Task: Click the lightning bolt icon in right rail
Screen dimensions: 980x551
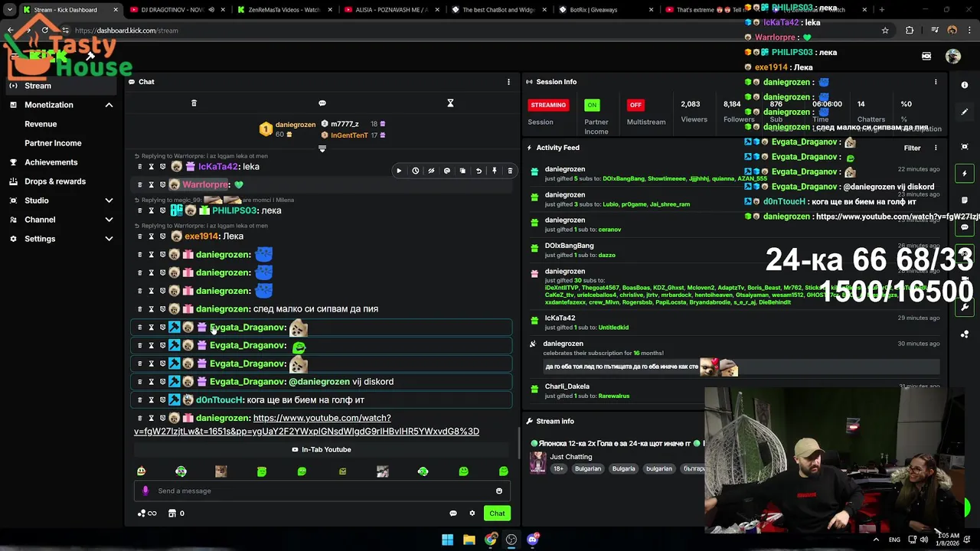Action: (x=965, y=174)
